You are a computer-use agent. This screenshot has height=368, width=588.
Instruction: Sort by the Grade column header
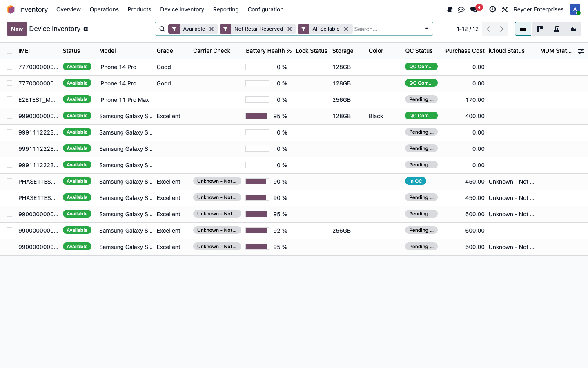click(x=165, y=51)
